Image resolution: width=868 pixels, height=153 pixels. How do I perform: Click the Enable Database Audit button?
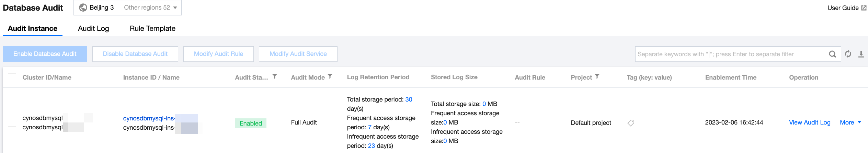[x=45, y=54]
